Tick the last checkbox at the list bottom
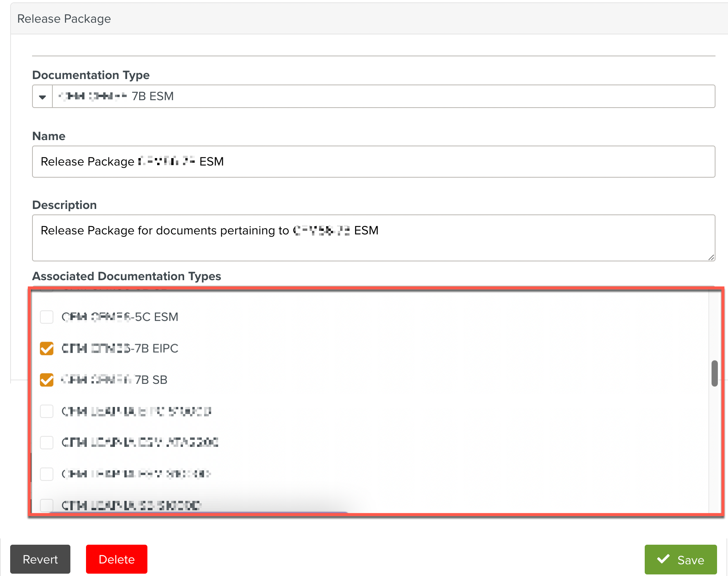 coord(47,505)
